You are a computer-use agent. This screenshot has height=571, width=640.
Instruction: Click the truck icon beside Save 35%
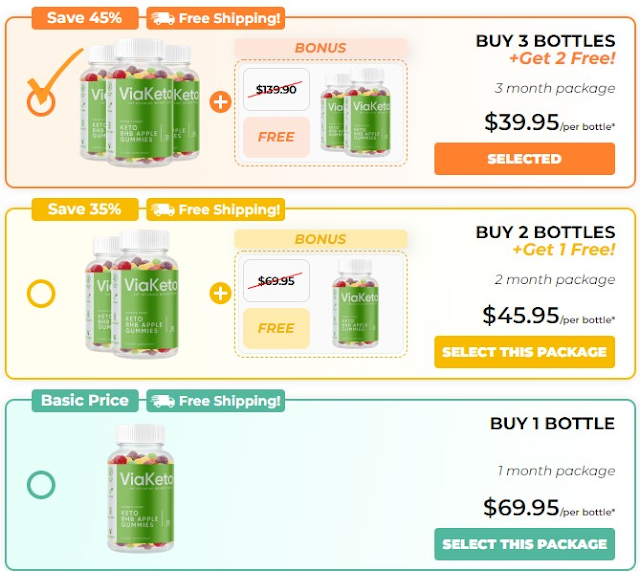(x=161, y=210)
